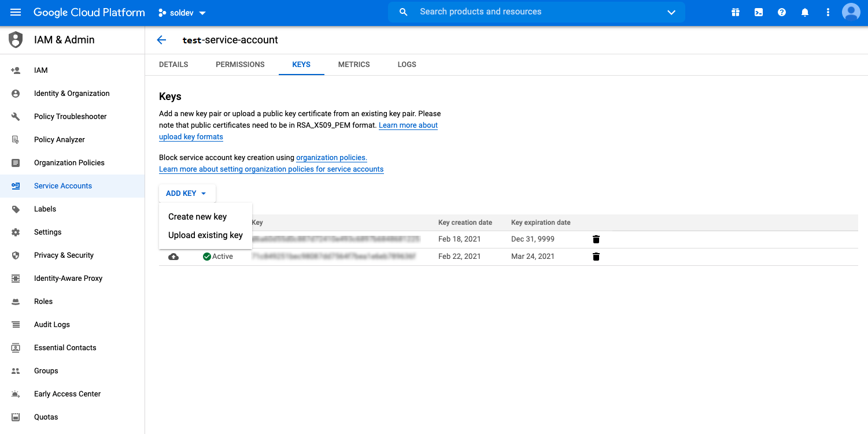
Task: Choose Upload existing key option
Action: tap(205, 235)
